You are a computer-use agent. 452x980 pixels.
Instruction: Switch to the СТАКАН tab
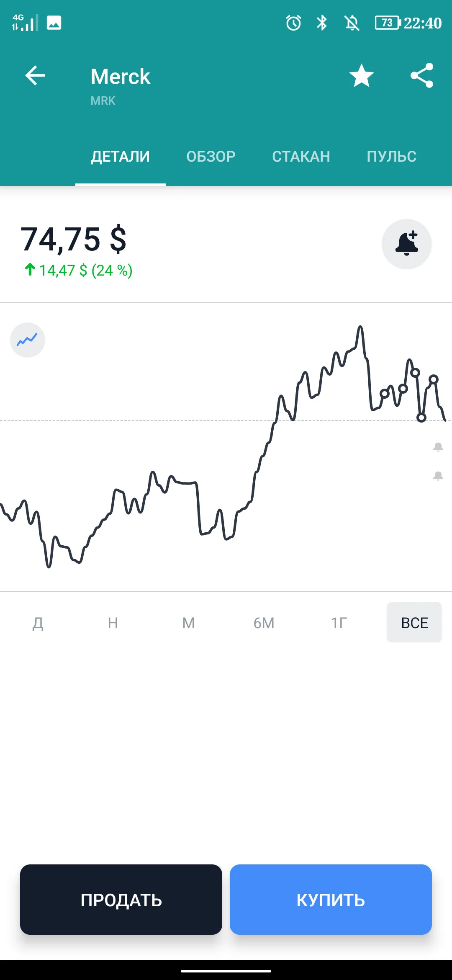(301, 157)
